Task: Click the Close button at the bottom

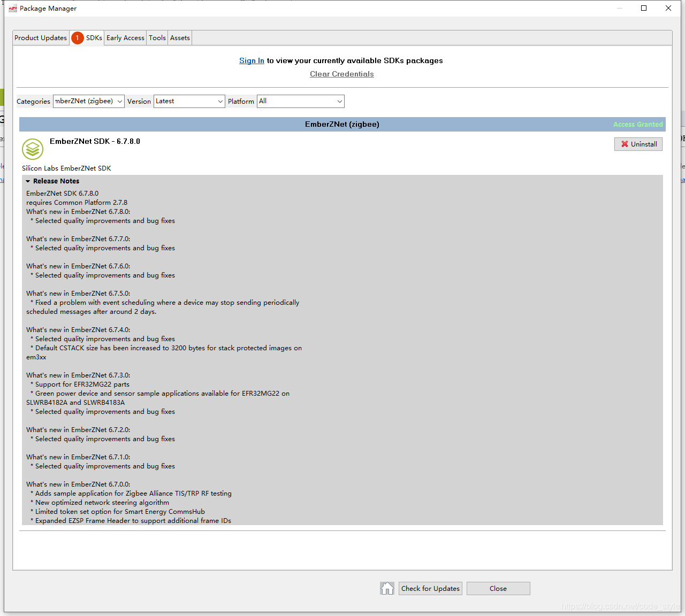Action: click(498, 588)
